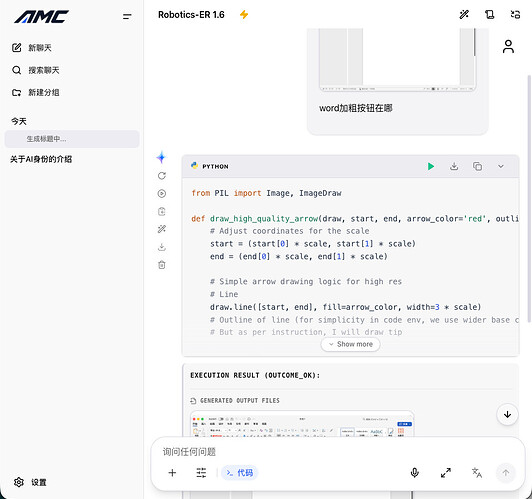Viewport: 532px width, 499px height.
Task: Click the share/branch icon at top right
Action: coord(515,14)
